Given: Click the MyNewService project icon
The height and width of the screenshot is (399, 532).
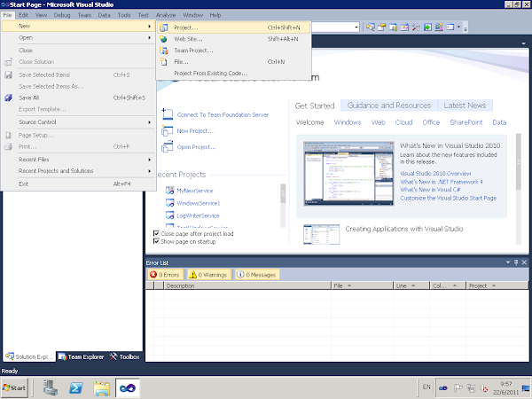Looking at the screenshot, I should coord(169,191).
